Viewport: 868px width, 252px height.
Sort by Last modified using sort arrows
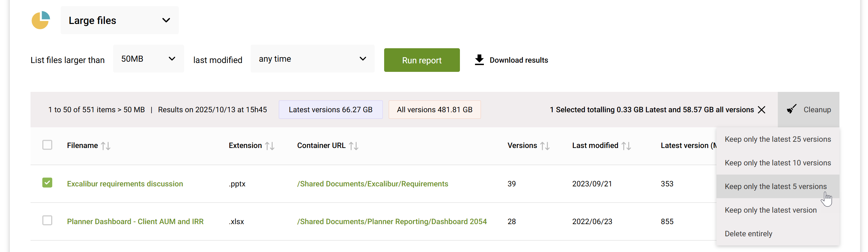[x=626, y=146]
